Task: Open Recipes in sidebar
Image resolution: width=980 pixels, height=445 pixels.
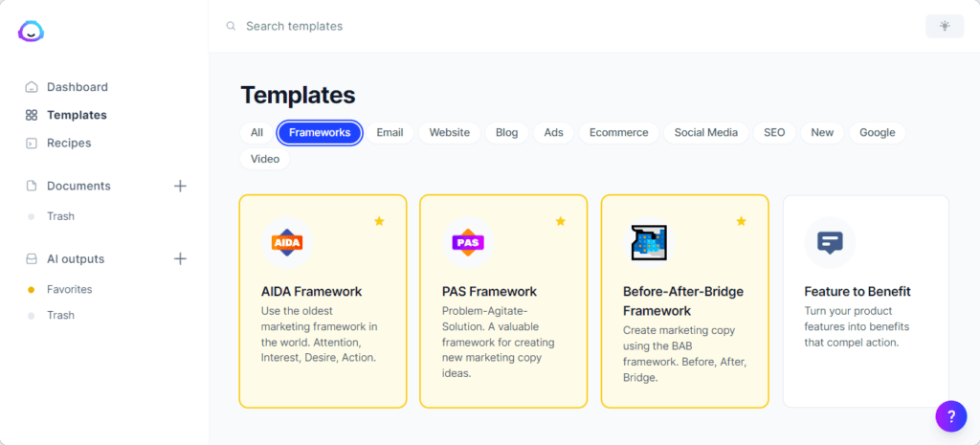Action: click(x=69, y=144)
